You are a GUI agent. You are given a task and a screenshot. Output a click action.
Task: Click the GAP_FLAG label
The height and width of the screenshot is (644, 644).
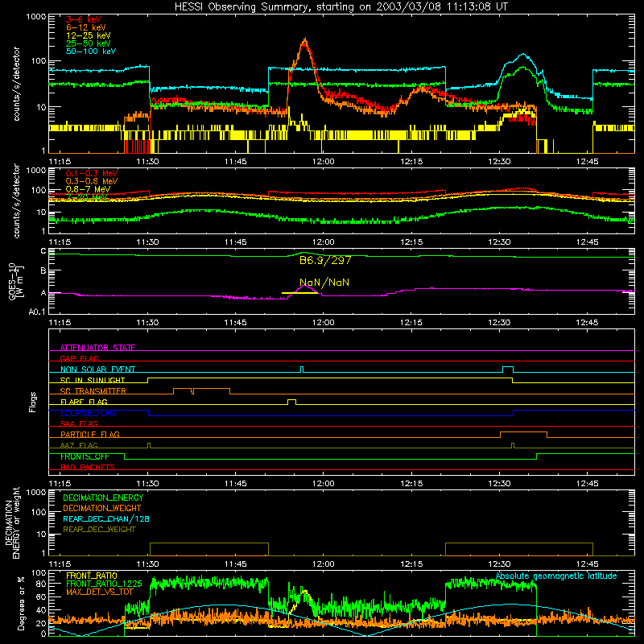point(79,358)
